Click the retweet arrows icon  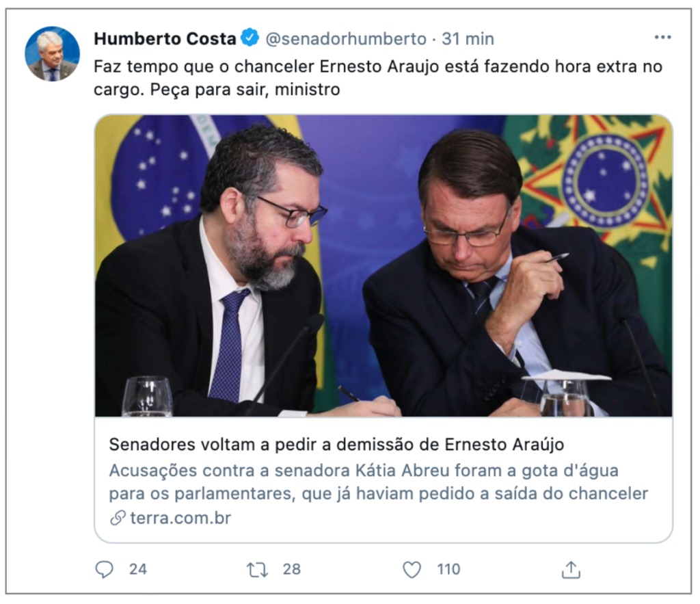pos(258,570)
